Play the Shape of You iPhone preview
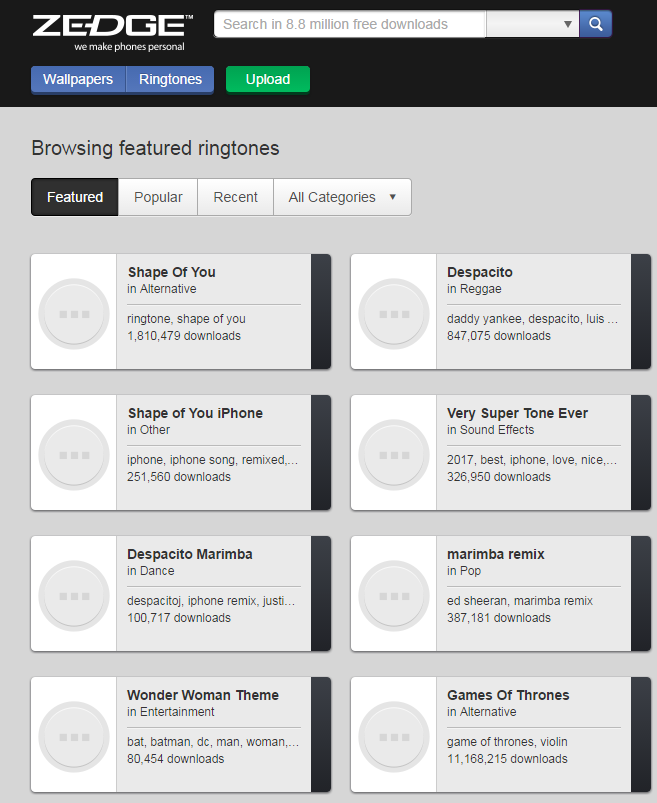Screen dimensions: 657x803 click(x=74, y=455)
